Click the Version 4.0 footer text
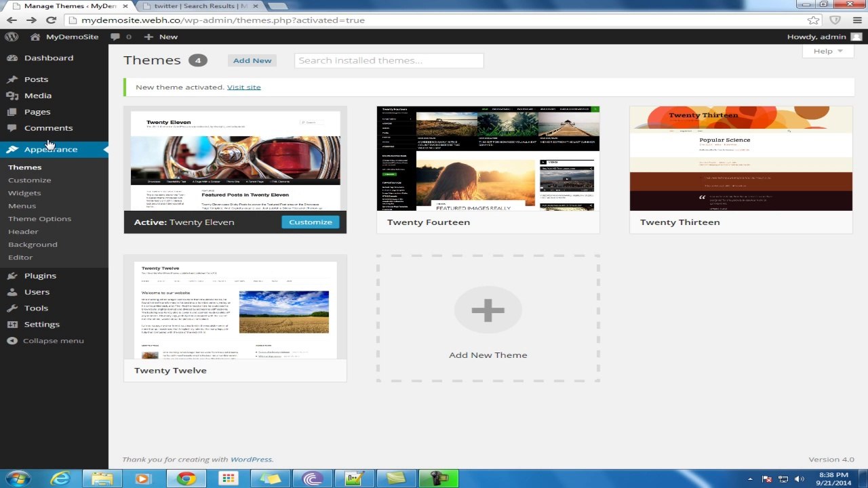The height and width of the screenshot is (488, 868). 831,460
